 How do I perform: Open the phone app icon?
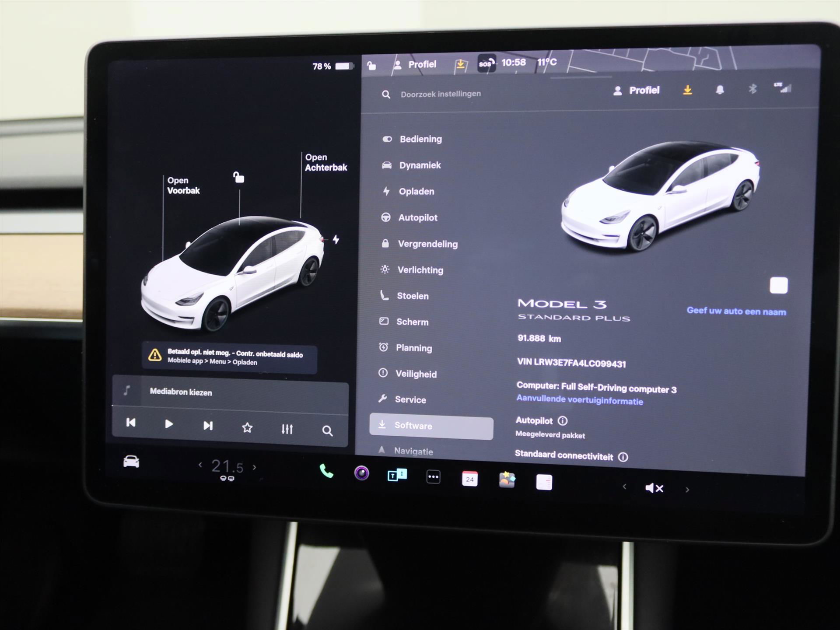(x=326, y=471)
